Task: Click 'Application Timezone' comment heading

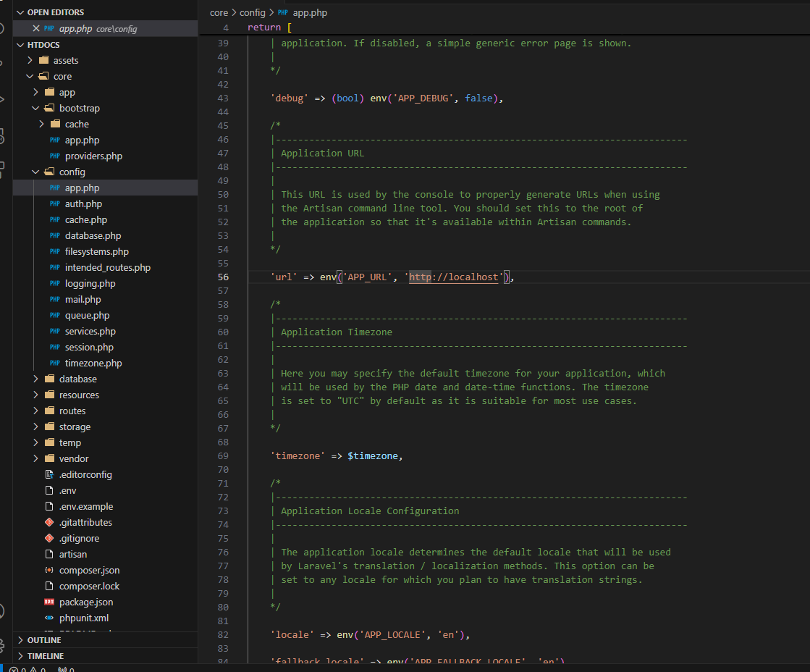Action: (x=337, y=332)
